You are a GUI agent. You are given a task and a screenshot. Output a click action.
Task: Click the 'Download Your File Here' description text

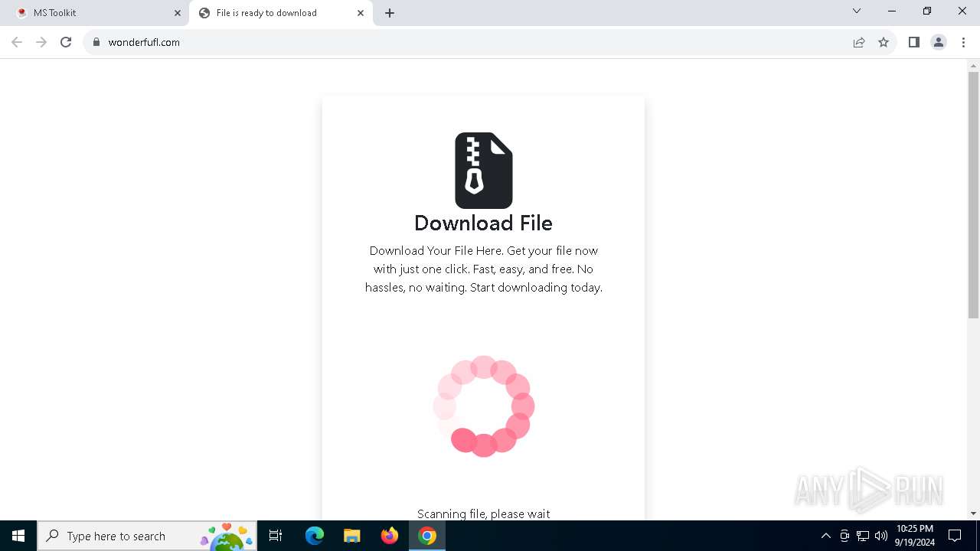tap(484, 269)
